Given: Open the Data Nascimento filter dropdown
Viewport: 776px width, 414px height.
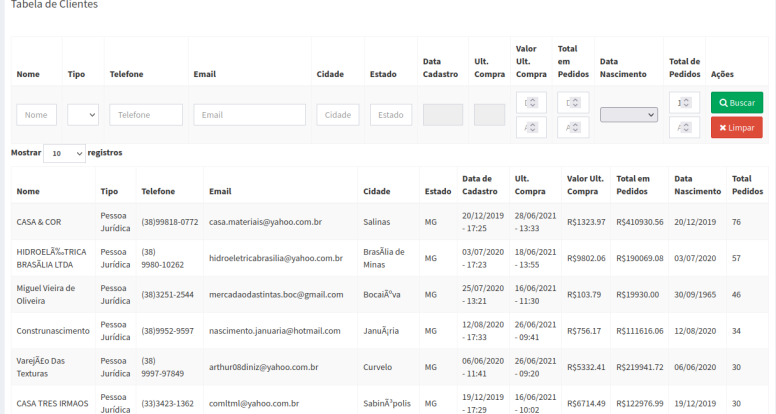Looking at the screenshot, I should 629,115.
